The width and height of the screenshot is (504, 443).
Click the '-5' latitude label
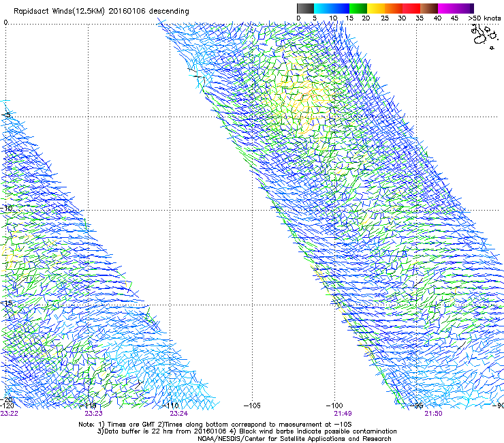[x=6, y=115]
